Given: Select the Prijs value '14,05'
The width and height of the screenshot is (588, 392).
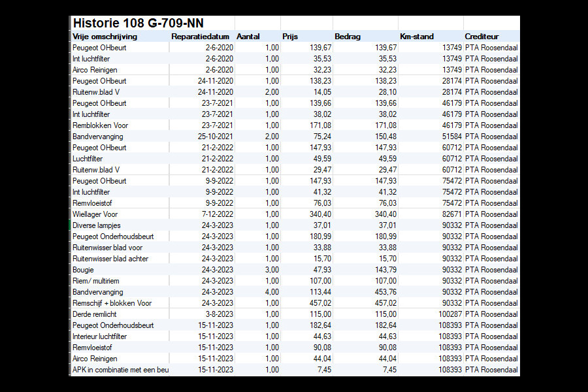Looking at the screenshot, I should (x=323, y=92).
